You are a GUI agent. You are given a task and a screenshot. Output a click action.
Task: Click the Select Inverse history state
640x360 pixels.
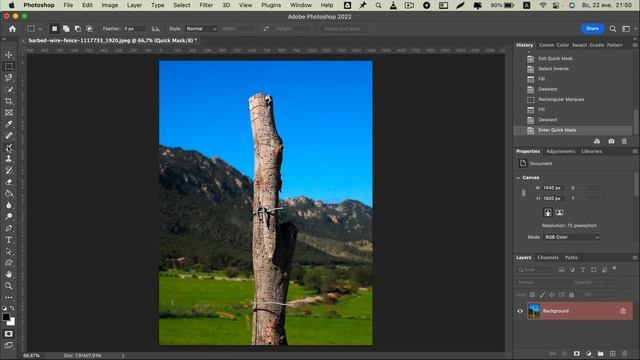click(553, 69)
